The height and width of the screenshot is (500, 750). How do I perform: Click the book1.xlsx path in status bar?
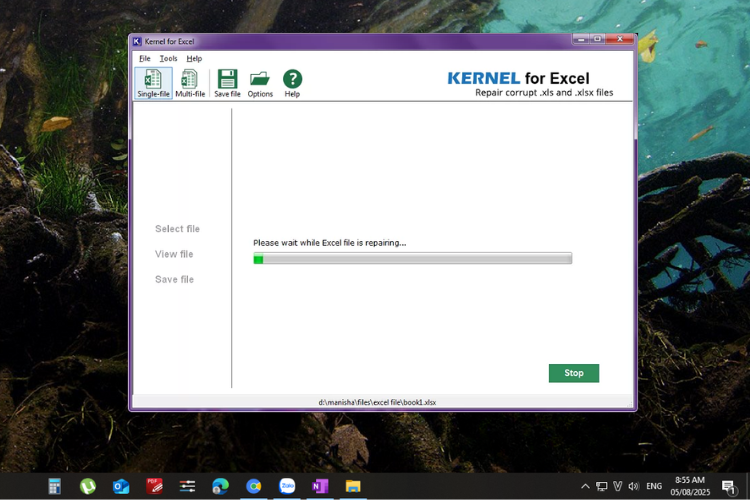377,402
